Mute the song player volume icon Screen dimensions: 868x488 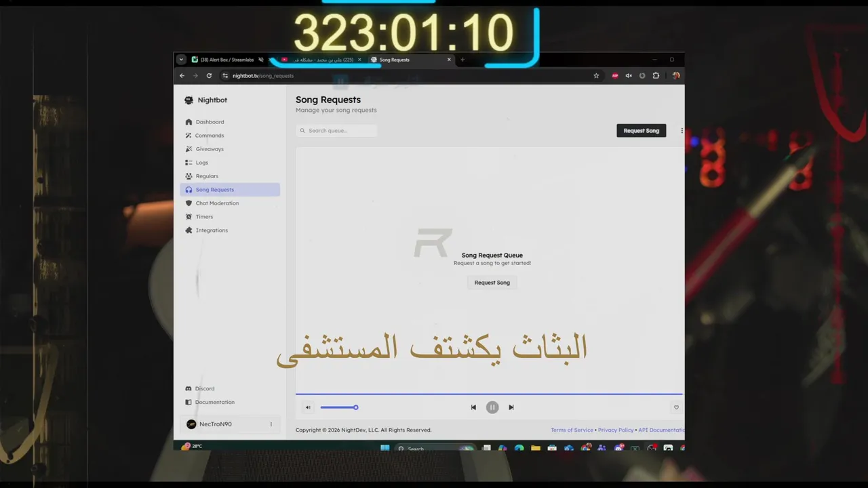coord(308,407)
